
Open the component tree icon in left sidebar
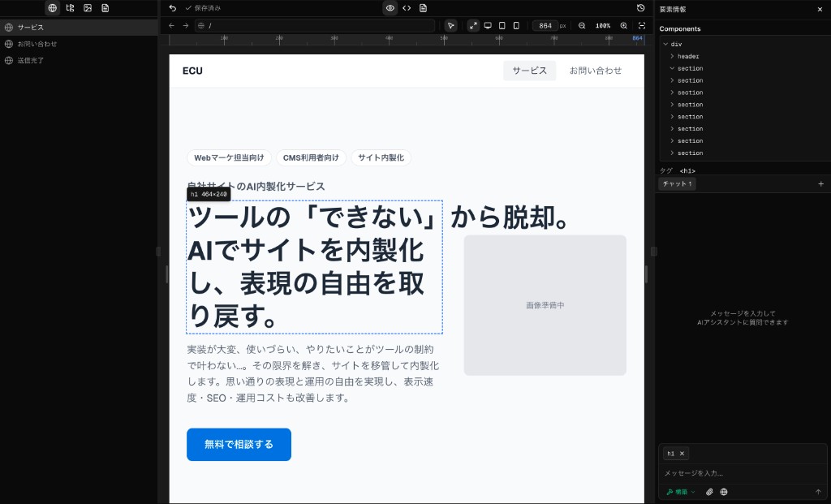tap(70, 8)
